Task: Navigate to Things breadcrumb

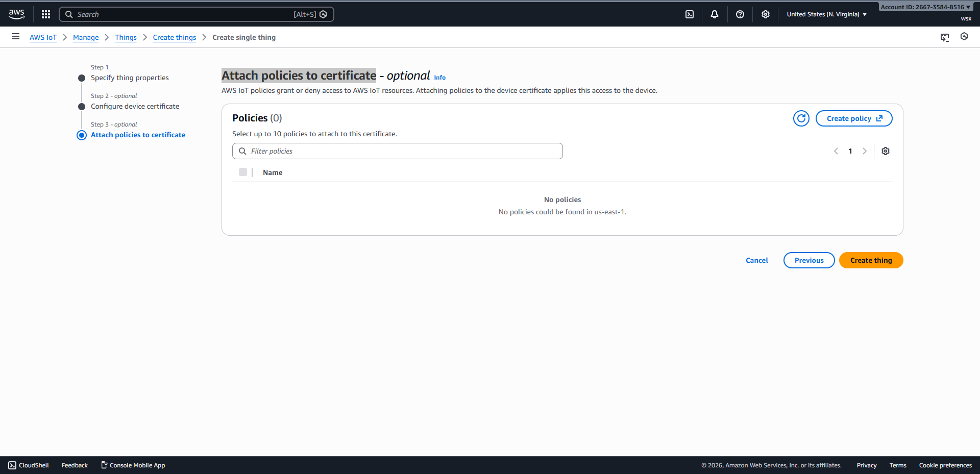Action: (x=126, y=37)
